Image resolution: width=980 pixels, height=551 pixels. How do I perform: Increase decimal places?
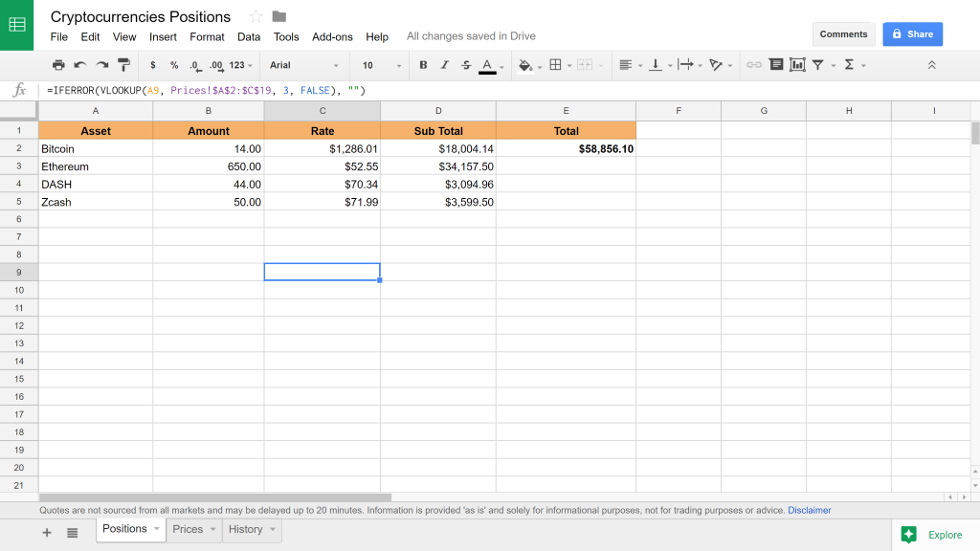pyautogui.click(x=216, y=66)
